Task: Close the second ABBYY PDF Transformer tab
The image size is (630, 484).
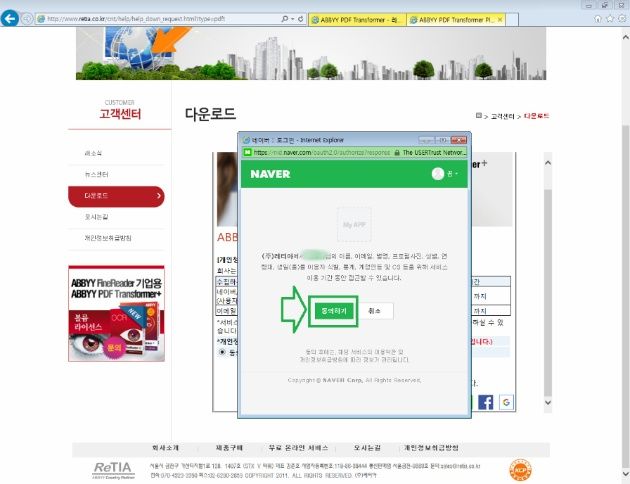Action: (500, 19)
